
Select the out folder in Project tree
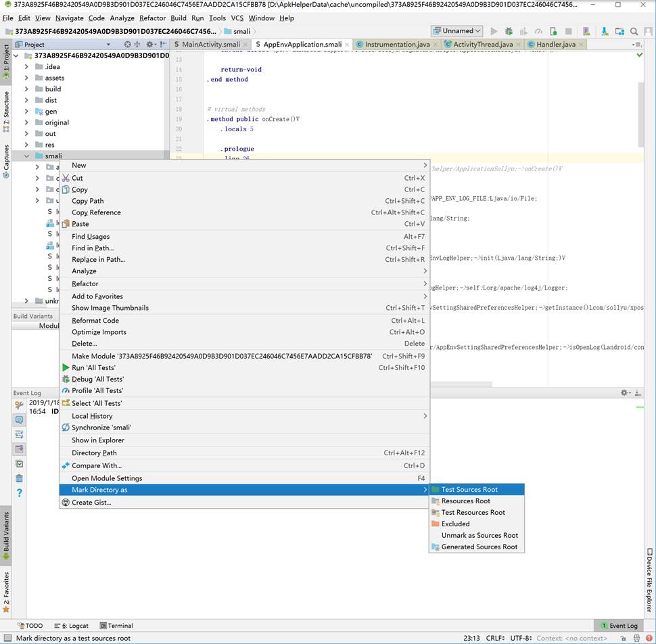pos(50,133)
